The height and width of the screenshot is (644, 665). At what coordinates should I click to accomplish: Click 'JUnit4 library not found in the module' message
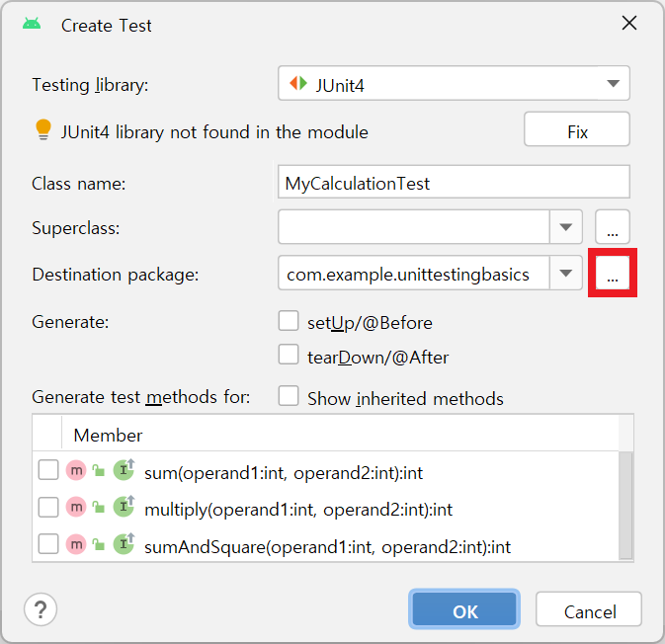(214, 132)
